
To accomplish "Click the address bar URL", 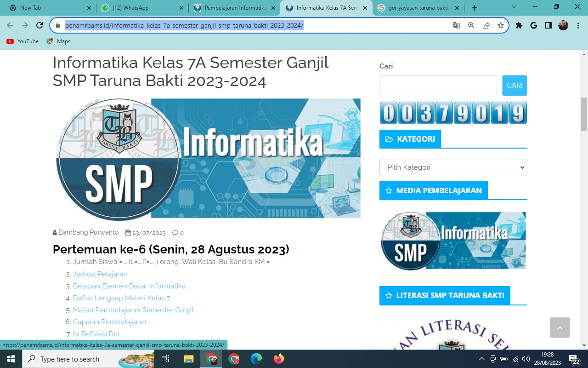I will pos(184,26).
